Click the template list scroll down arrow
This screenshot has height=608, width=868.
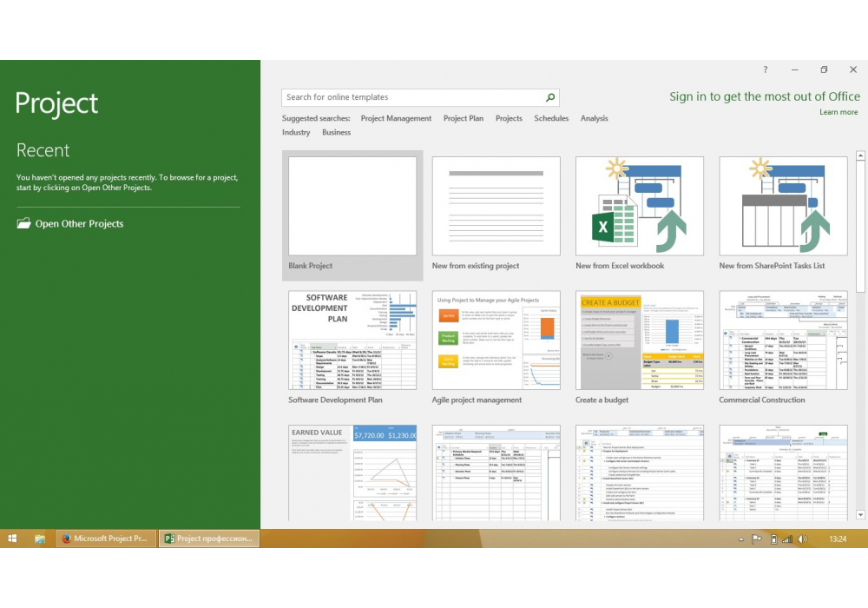click(860, 514)
